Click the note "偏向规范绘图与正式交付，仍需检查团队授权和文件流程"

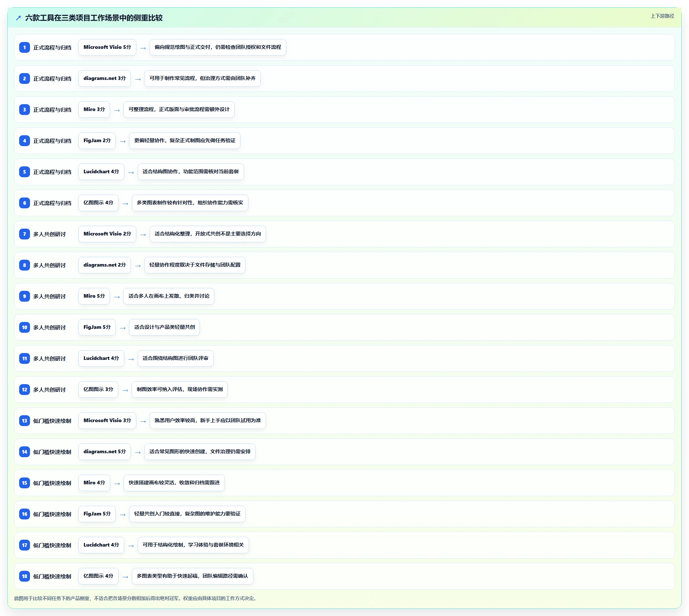(x=218, y=47)
